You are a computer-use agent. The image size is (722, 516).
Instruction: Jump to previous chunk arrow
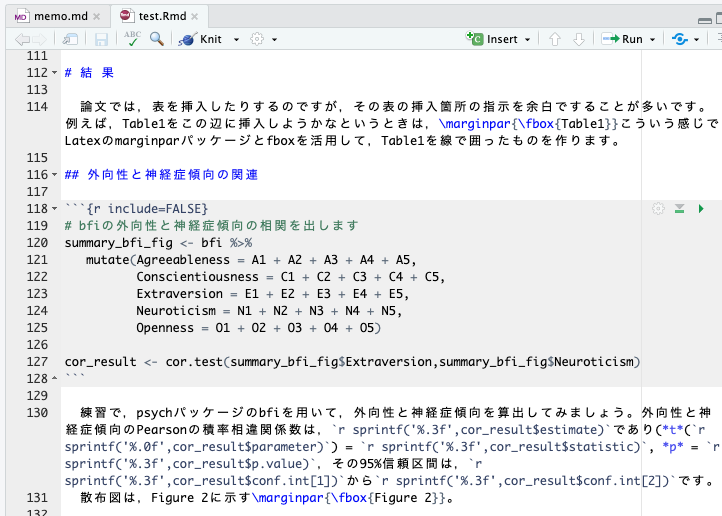(x=555, y=39)
